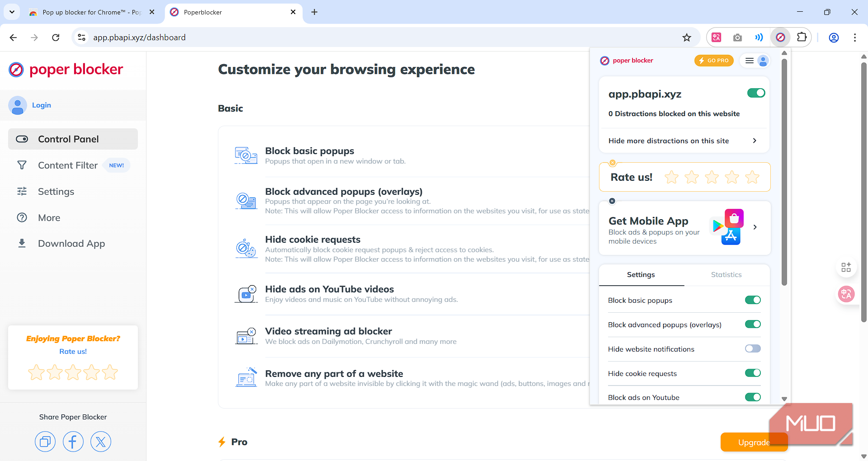Open the Chrome tab search dropdown
The width and height of the screenshot is (868, 461).
pyautogui.click(x=12, y=12)
